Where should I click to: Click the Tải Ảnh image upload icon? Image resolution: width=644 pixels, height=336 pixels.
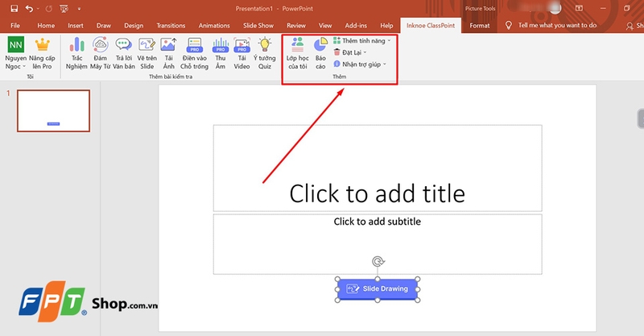click(x=168, y=47)
